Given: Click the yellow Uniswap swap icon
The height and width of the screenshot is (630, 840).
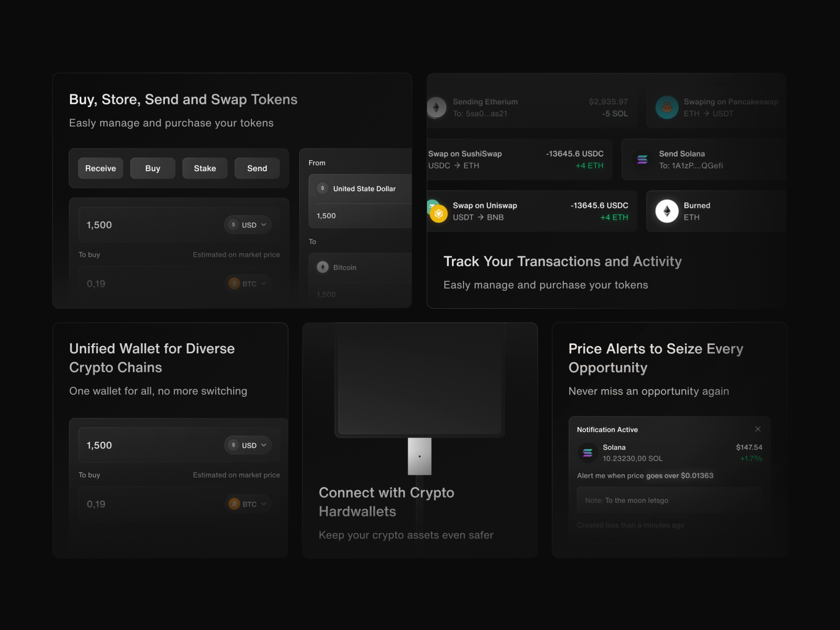Looking at the screenshot, I should click(439, 212).
